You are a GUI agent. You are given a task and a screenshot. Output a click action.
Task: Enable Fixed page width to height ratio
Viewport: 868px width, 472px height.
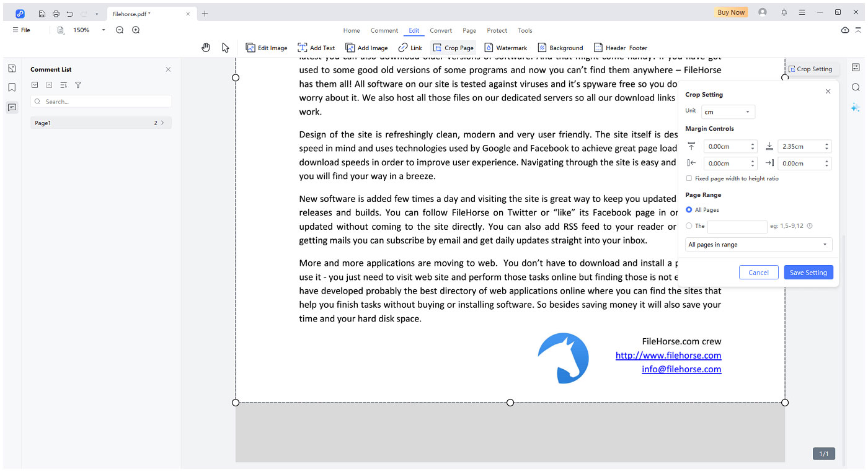tap(689, 178)
